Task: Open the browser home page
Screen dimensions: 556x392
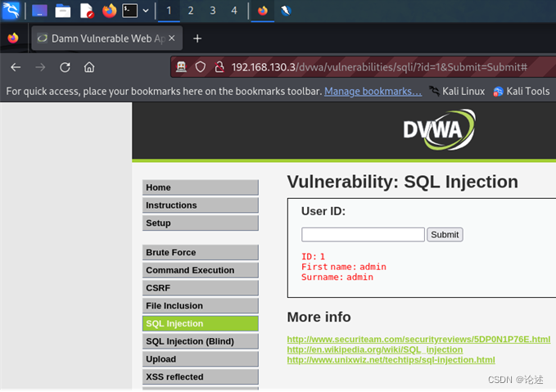Action: pos(89,67)
